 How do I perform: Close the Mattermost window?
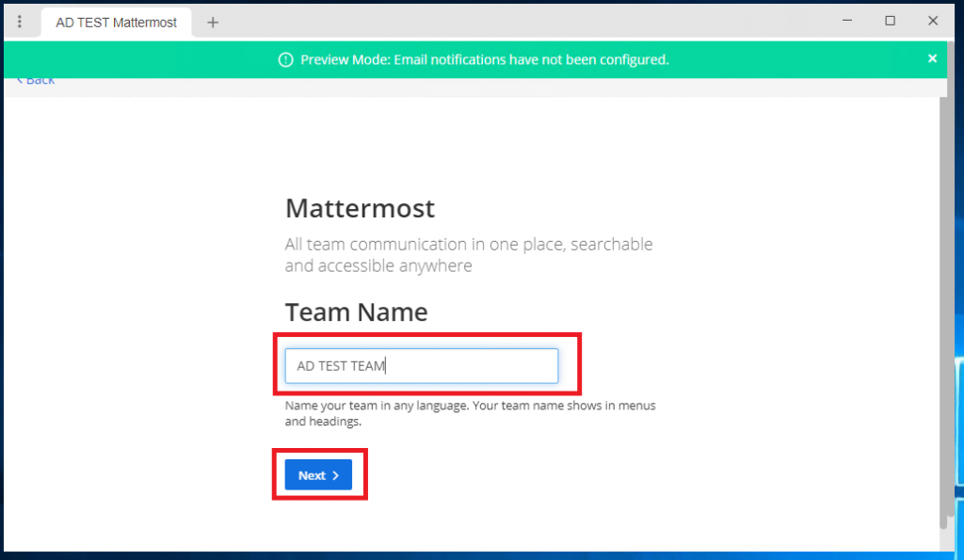(x=933, y=21)
